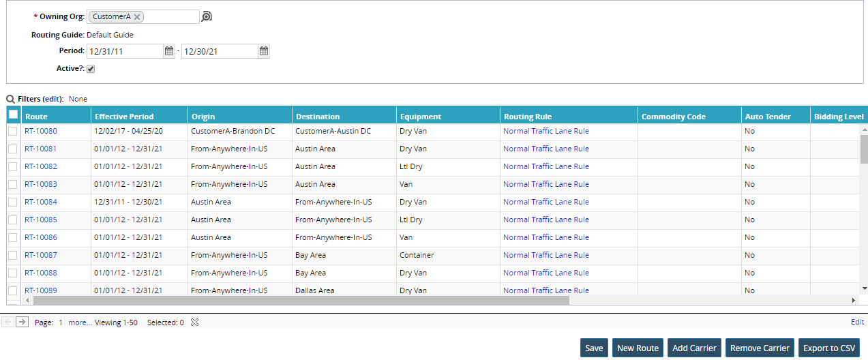Sort by the Effective Period column header

(x=124, y=117)
